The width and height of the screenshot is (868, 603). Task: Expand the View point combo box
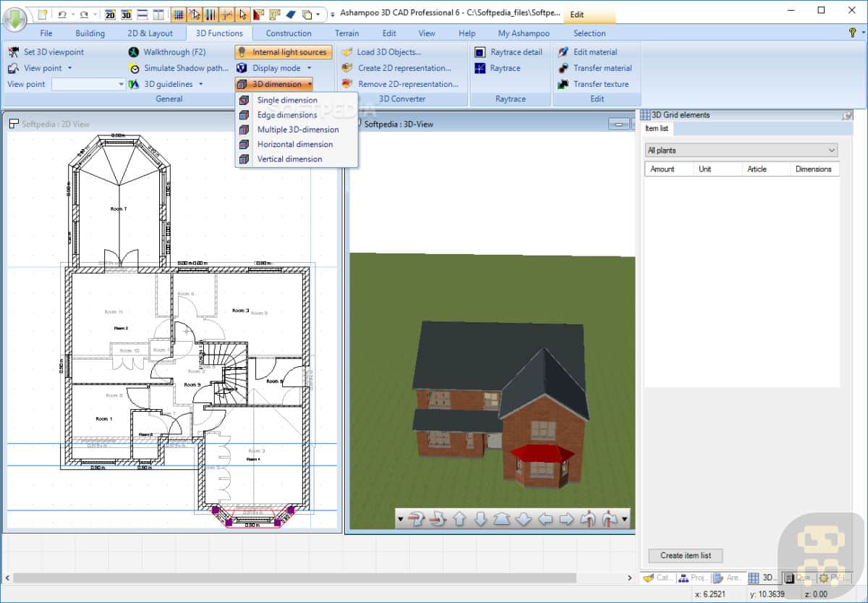tap(121, 84)
